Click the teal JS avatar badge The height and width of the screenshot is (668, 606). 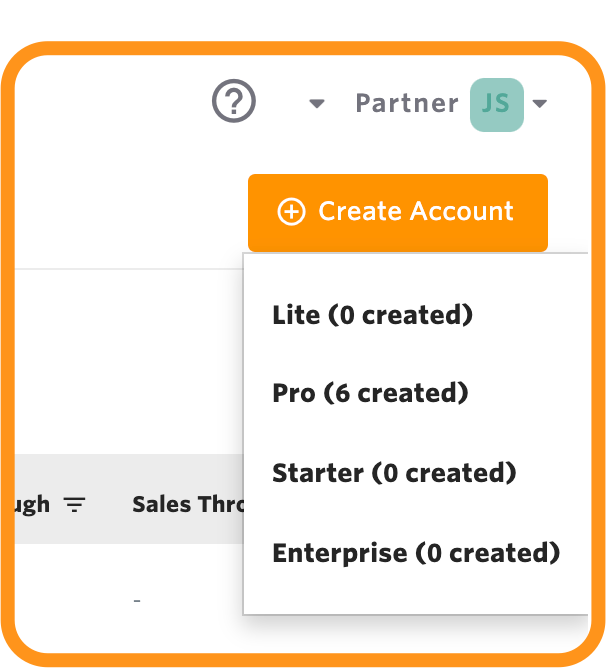click(496, 105)
